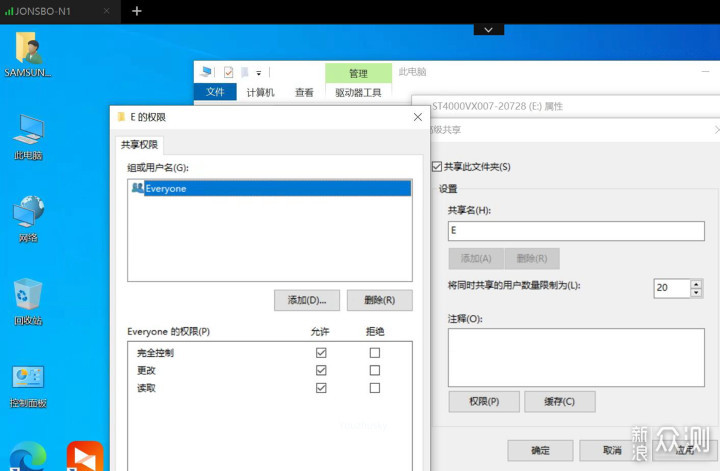Viewport: 720px width, 471px height.
Task: Click the disabled 删除(R) button in Advanced Sharing
Action: click(x=532, y=258)
